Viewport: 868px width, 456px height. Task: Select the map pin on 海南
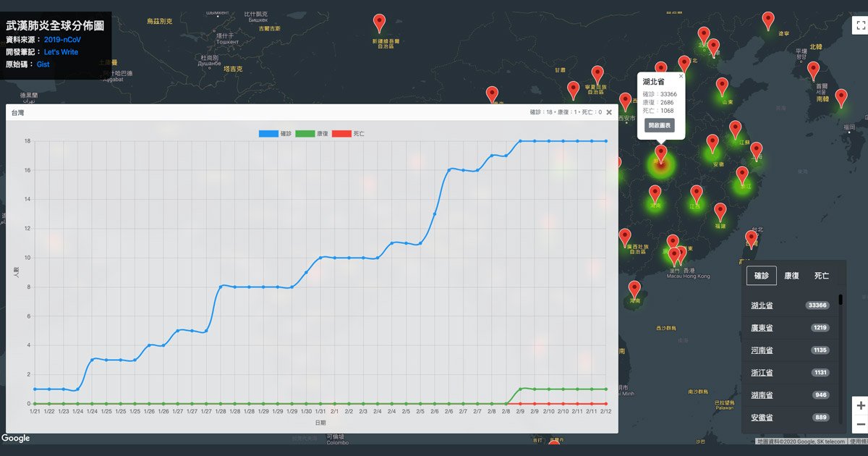pos(634,290)
